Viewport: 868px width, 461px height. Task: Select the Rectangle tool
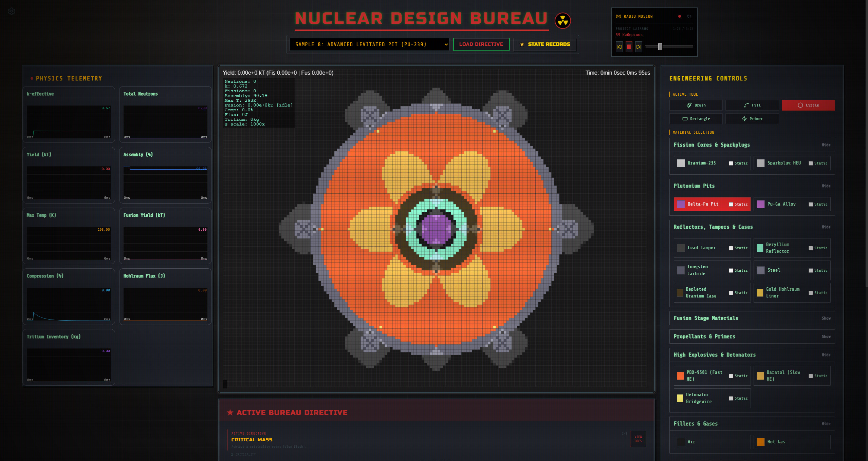click(x=696, y=118)
